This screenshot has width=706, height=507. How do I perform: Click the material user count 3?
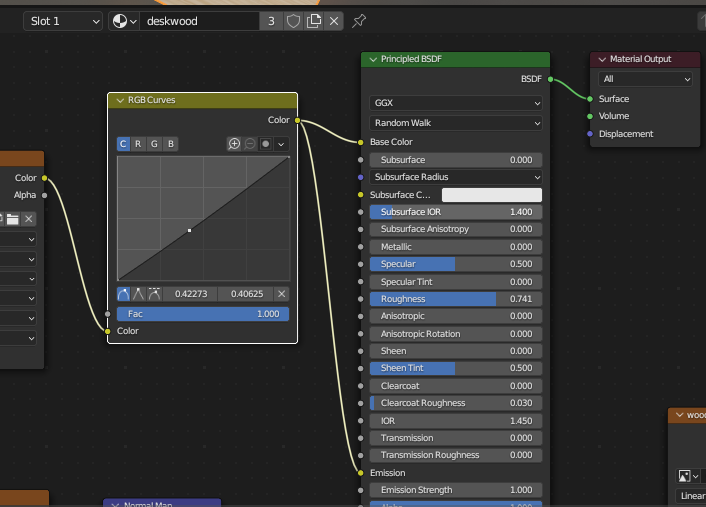click(x=271, y=21)
